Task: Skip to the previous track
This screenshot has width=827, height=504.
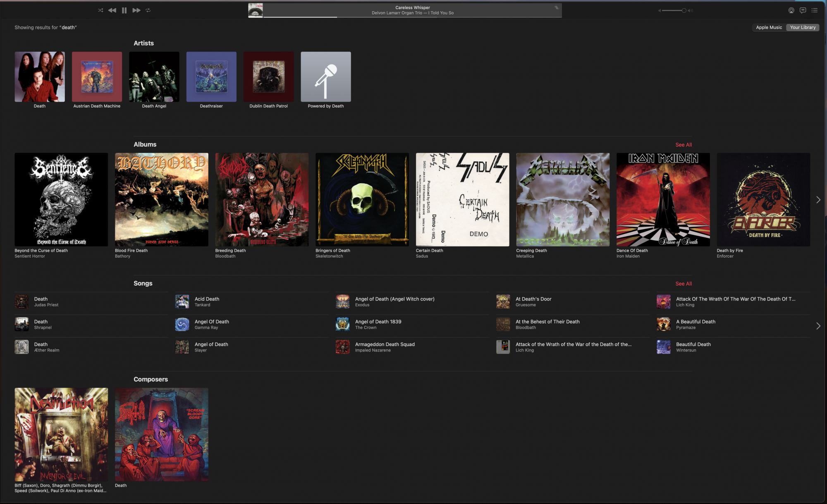Action: pyautogui.click(x=112, y=10)
